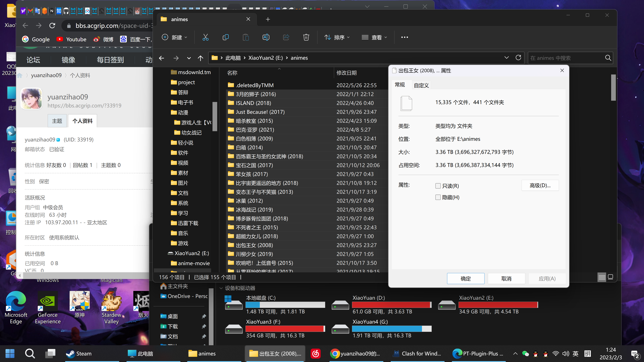The height and width of the screenshot is (362, 644).
Task: Click the navigation pane vertical scrollbar
Action: (x=214, y=116)
